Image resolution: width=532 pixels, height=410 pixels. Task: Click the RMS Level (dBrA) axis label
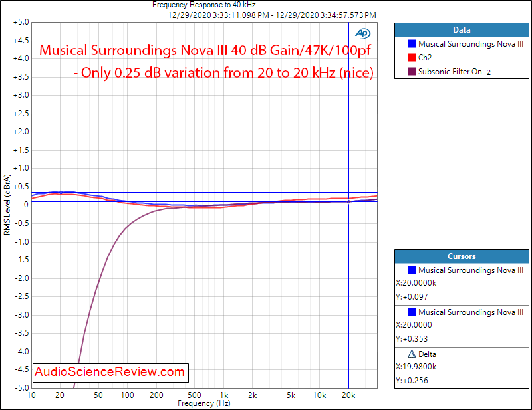coord(7,205)
